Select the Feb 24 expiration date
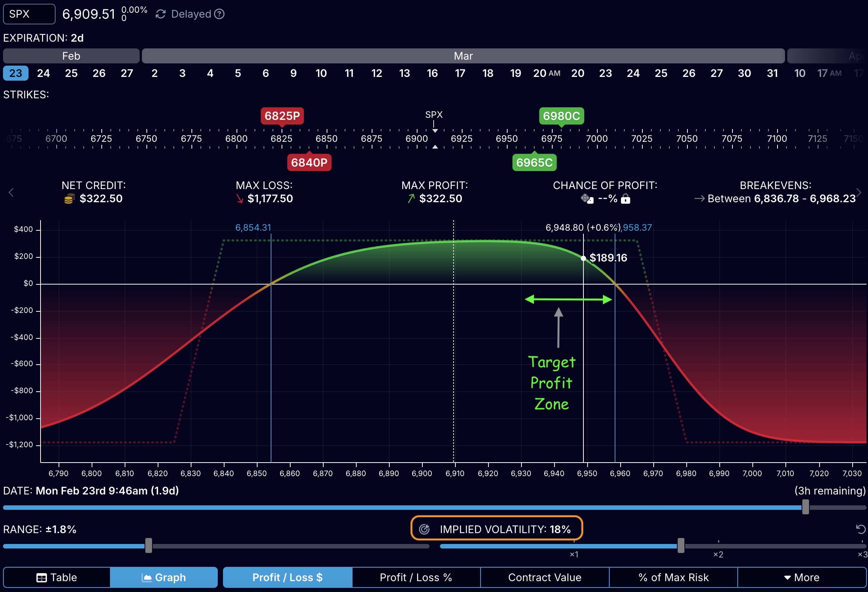Viewport: 868px width, 592px height. [44, 73]
